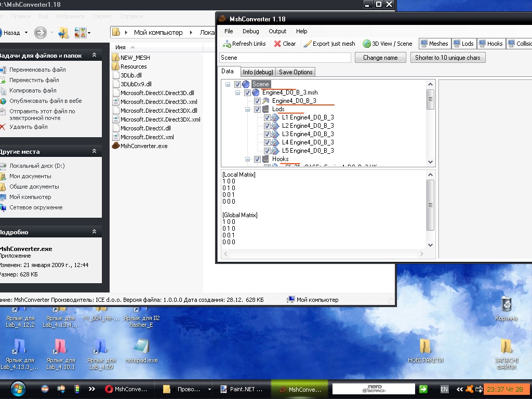Click the Refresh Links toolbar icon
This screenshot has height=399, width=532.
(x=227, y=44)
